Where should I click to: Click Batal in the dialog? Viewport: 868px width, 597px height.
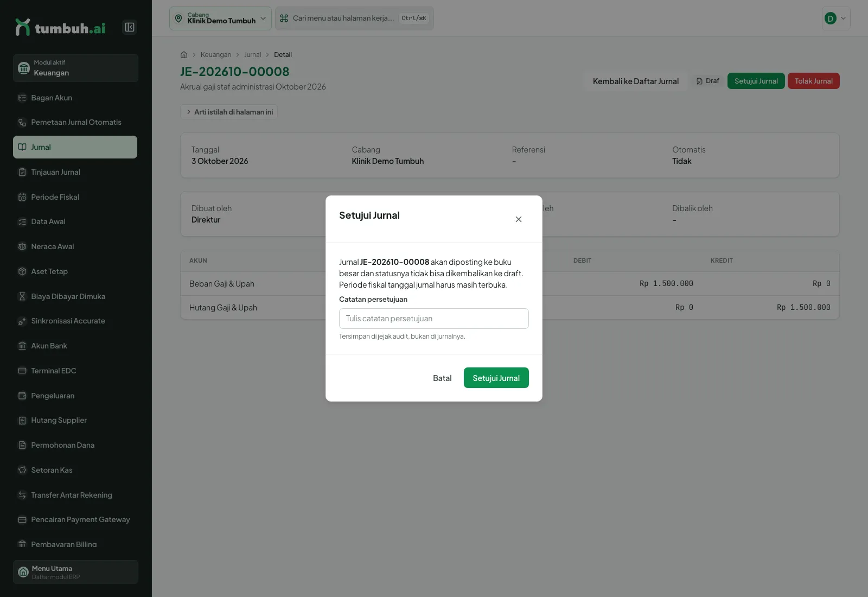pos(442,378)
